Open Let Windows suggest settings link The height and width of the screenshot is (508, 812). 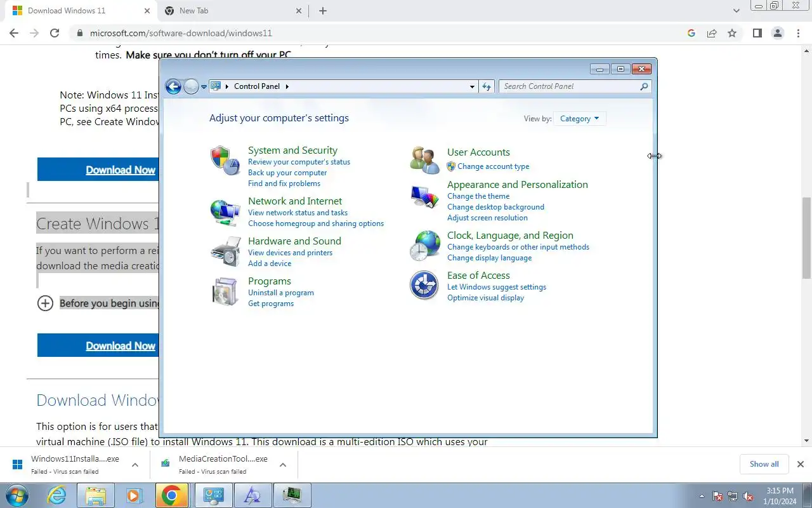(497, 287)
